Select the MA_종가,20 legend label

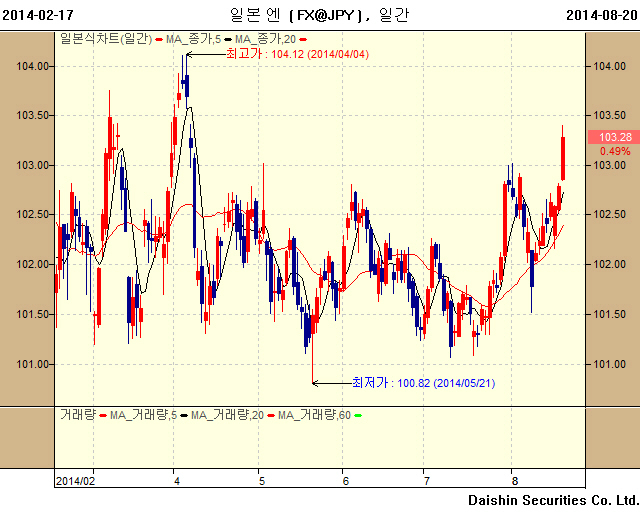coord(265,38)
